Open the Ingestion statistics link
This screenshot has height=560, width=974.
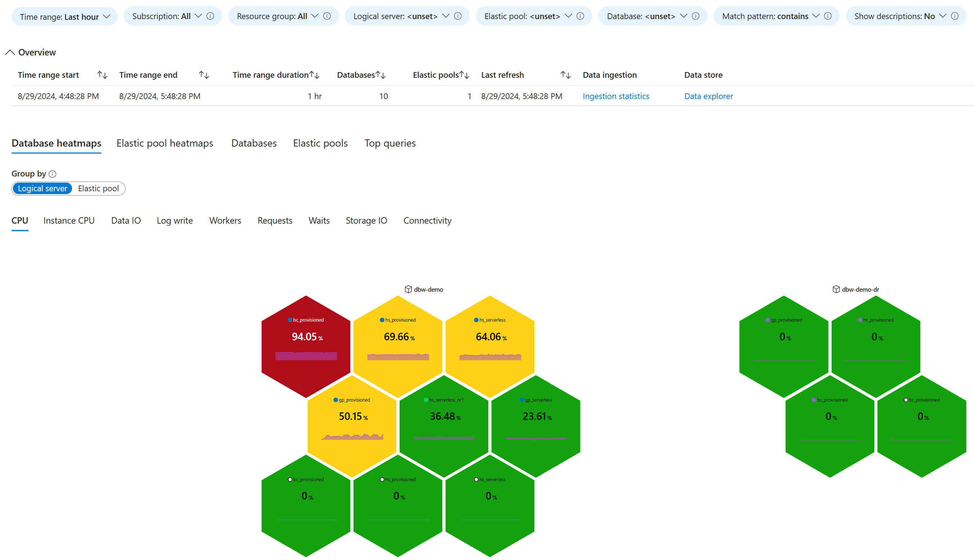(616, 95)
